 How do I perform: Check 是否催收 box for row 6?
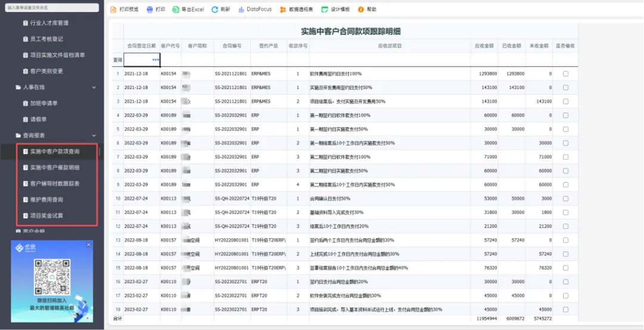[565, 143]
